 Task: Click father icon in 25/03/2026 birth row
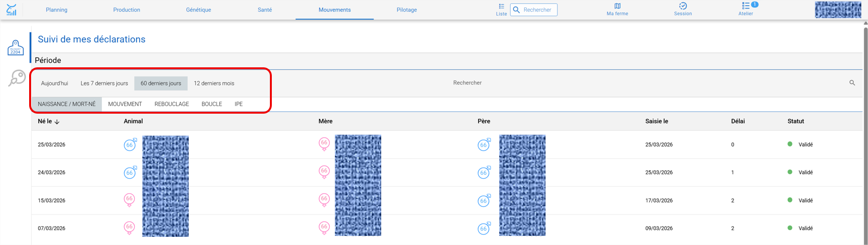[484, 144]
